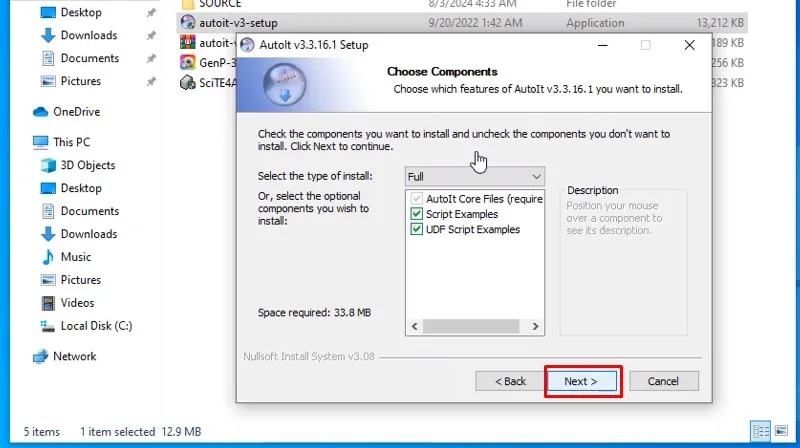This screenshot has width=800, height=448.
Task: Click the File folder type for SOURCE
Action: coord(591,4)
